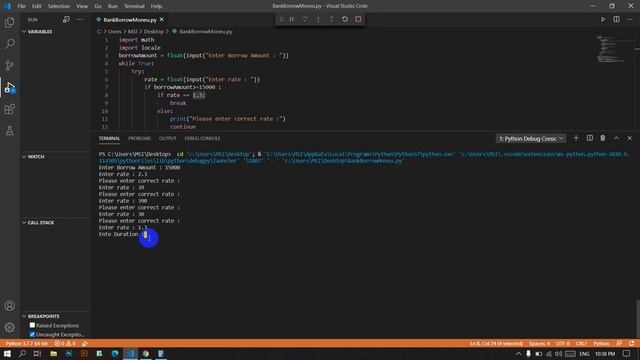Open the Testing flask view
The image size is (640, 360).
pyautogui.click(x=9, y=131)
